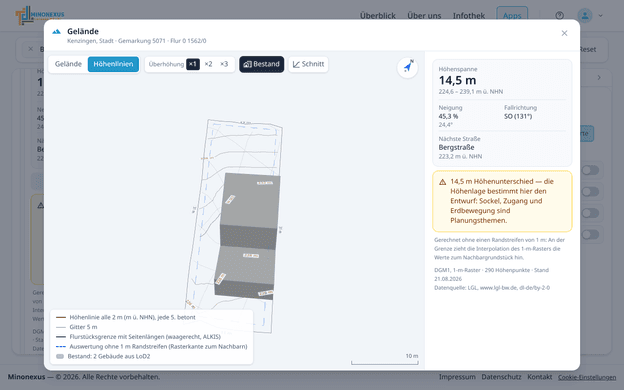Click the upper gray building in map
624x390 pixels.
(250, 210)
